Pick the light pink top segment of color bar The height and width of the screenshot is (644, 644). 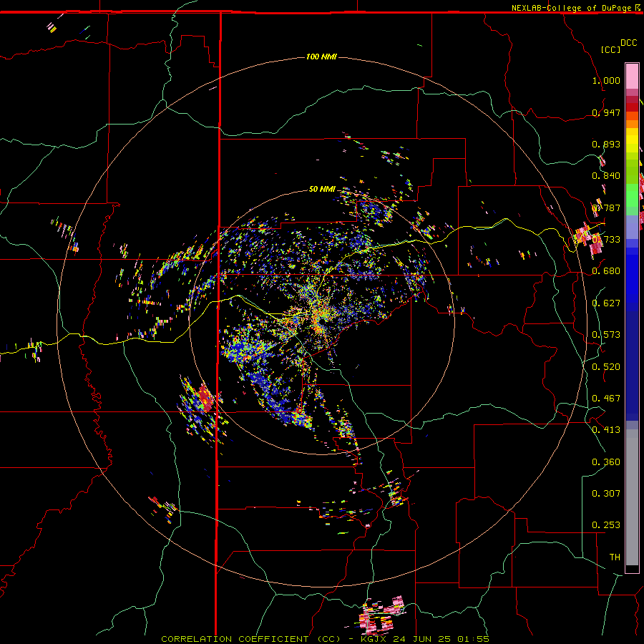(x=632, y=76)
